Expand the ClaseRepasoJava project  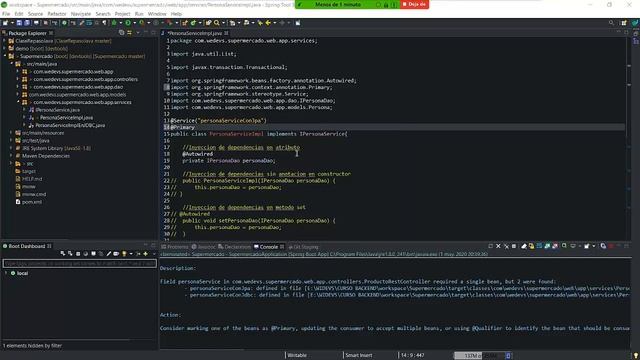(4, 41)
